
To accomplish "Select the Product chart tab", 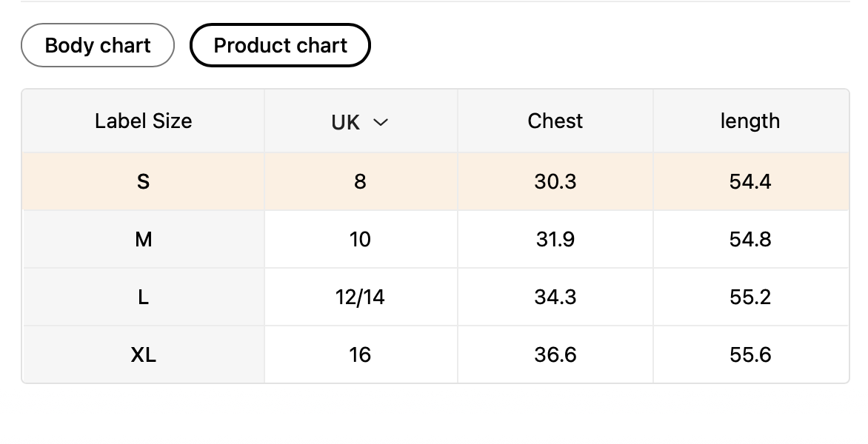I will click(x=280, y=46).
